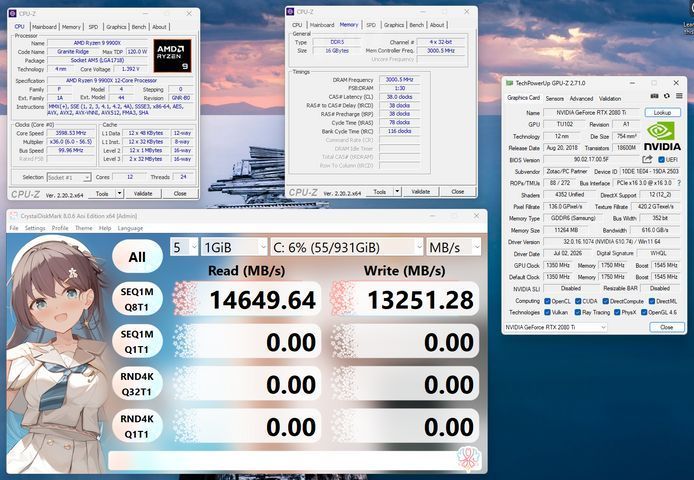This screenshot has height=480, width=694.
Task: Open Bench tab in CPU-Z processor window
Action: pyautogui.click(x=139, y=27)
